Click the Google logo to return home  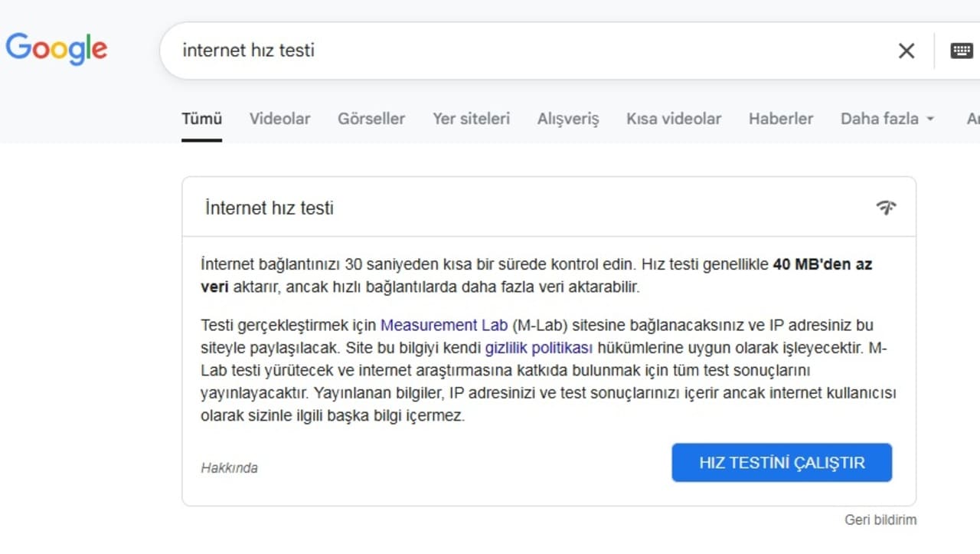click(56, 48)
